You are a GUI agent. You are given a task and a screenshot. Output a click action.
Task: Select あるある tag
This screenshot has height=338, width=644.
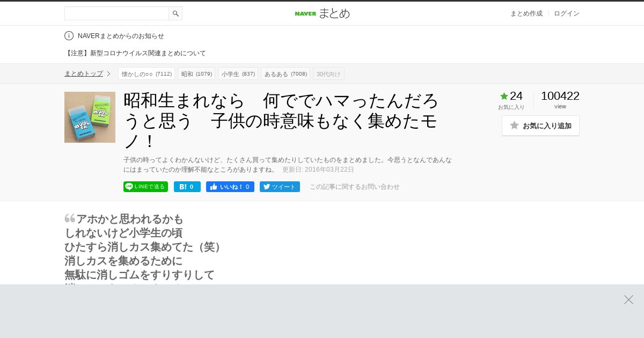tap(286, 74)
